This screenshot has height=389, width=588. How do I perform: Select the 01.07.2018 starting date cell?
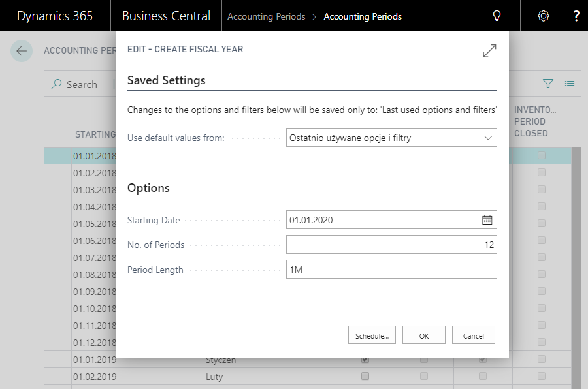tap(95, 258)
